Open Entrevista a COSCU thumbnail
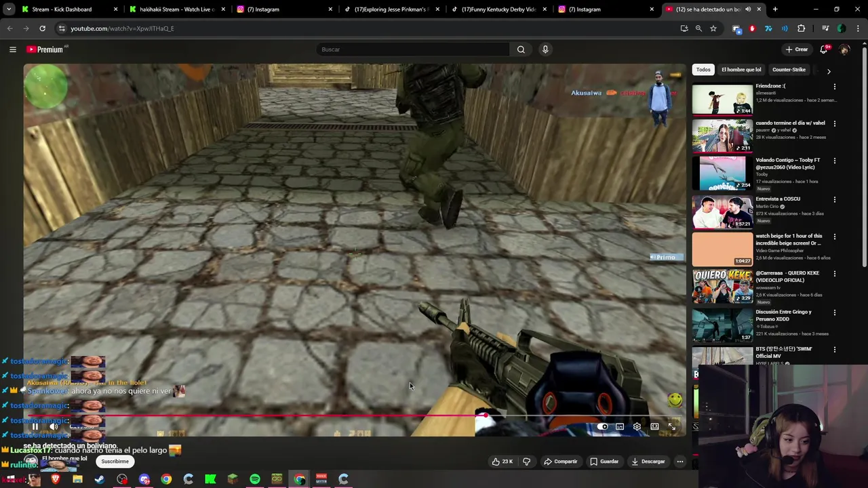 click(722, 212)
